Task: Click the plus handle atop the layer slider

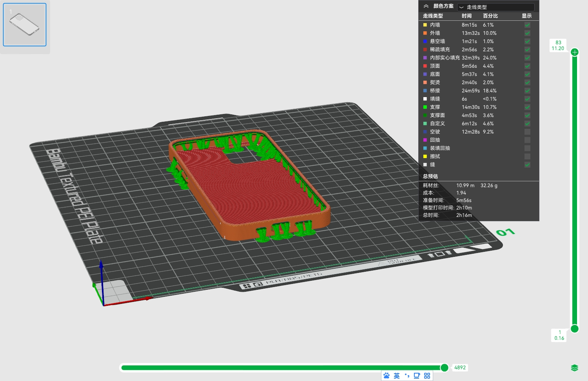Action: tap(575, 52)
